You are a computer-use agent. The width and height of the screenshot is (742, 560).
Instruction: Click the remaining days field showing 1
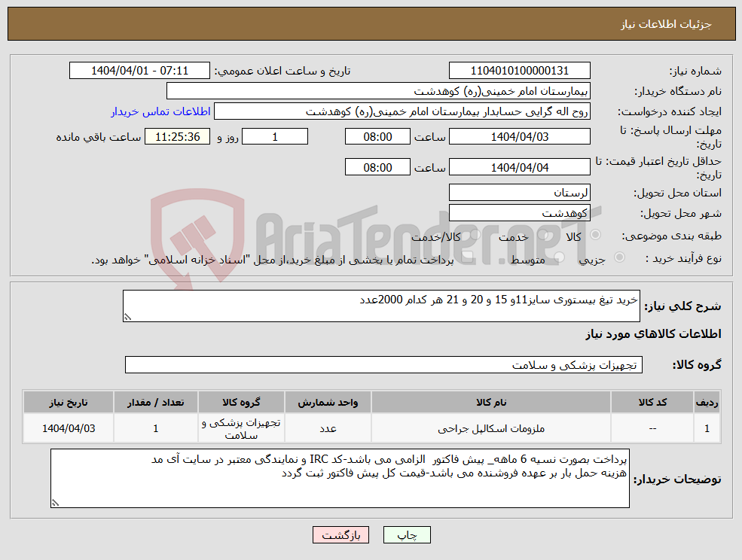coord(275,137)
